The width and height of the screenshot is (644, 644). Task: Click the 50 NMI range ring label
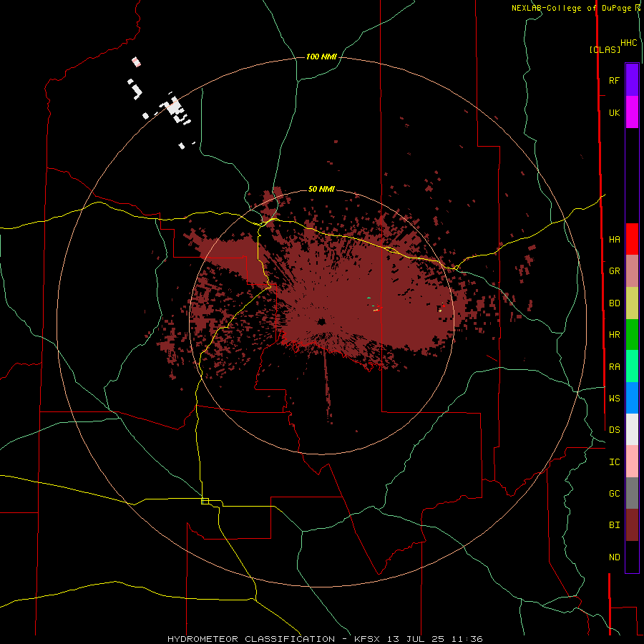tap(321, 189)
